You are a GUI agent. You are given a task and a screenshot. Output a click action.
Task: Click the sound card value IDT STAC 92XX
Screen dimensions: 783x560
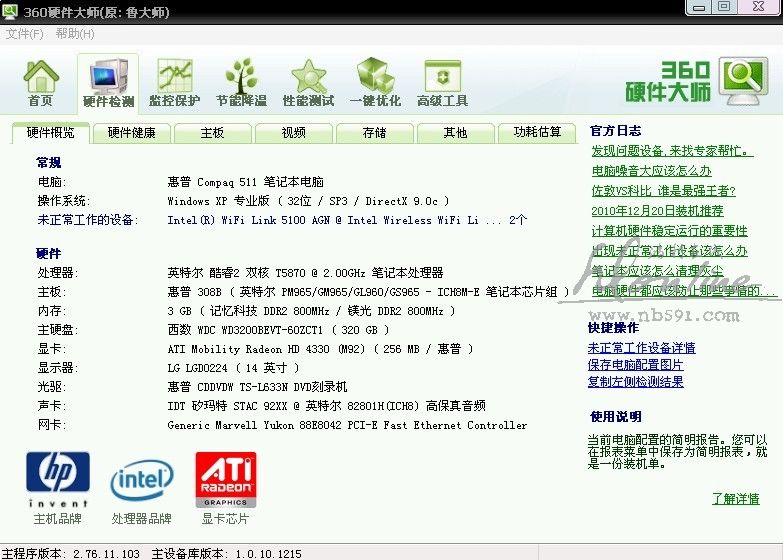click(326, 406)
